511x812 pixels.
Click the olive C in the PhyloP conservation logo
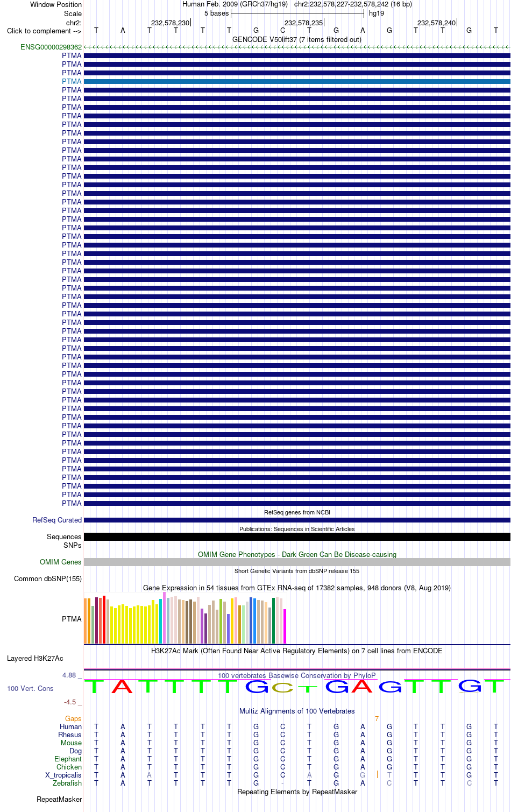283,688
